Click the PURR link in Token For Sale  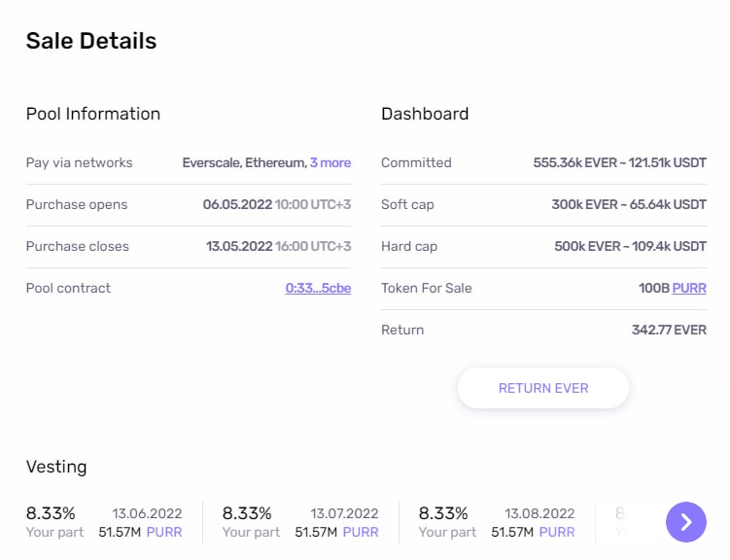(x=689, y=289)
